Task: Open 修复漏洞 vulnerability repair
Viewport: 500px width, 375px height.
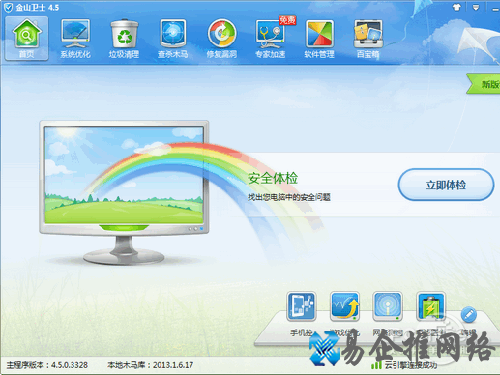Action: pyautogui.click(x=222, y=38)
